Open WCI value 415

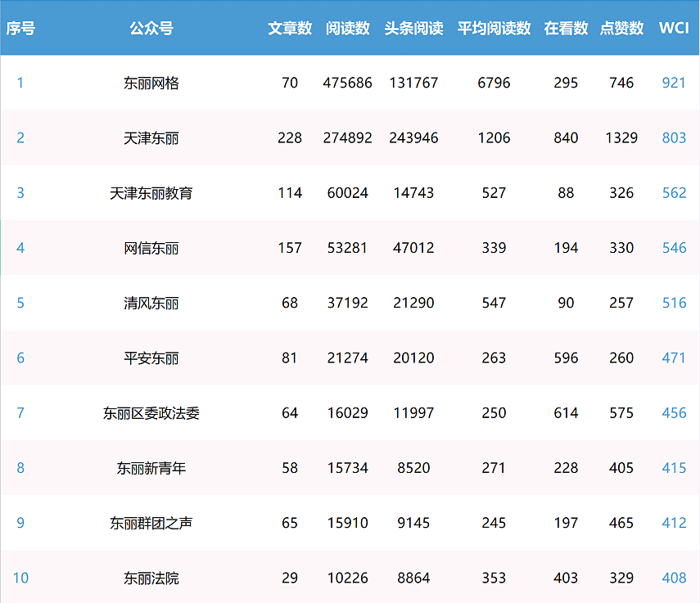click(674, 467)
